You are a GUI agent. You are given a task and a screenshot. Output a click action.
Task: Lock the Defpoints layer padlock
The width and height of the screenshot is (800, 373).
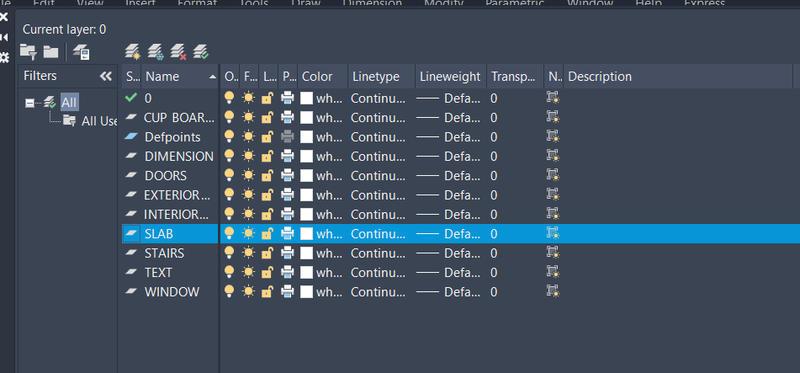267,137
